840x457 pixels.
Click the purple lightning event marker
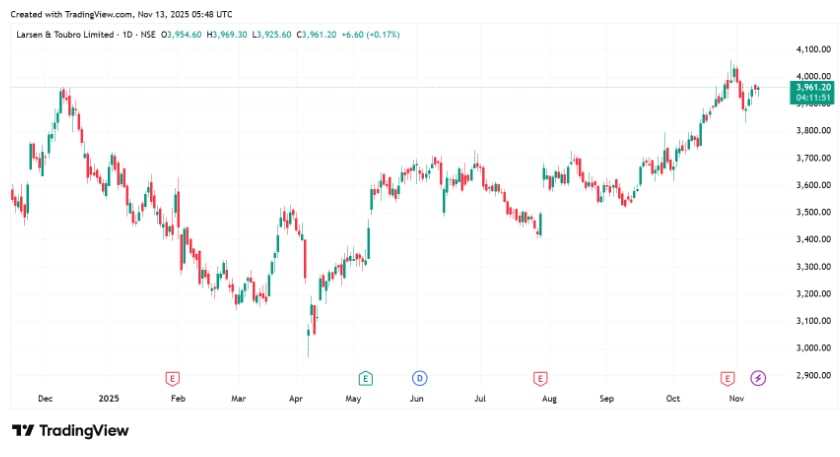coord(758,377)
